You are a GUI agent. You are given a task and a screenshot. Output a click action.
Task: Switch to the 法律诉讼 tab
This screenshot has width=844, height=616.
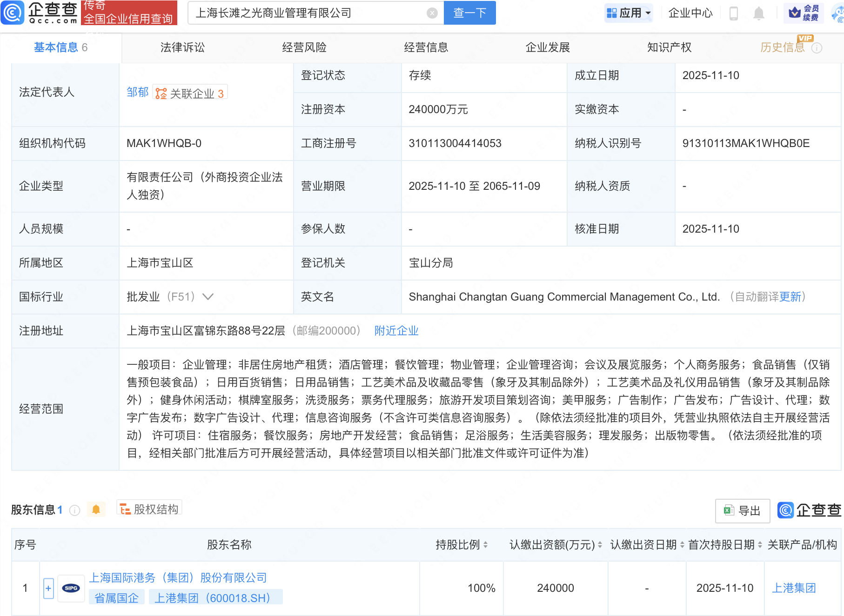point(182,47)
